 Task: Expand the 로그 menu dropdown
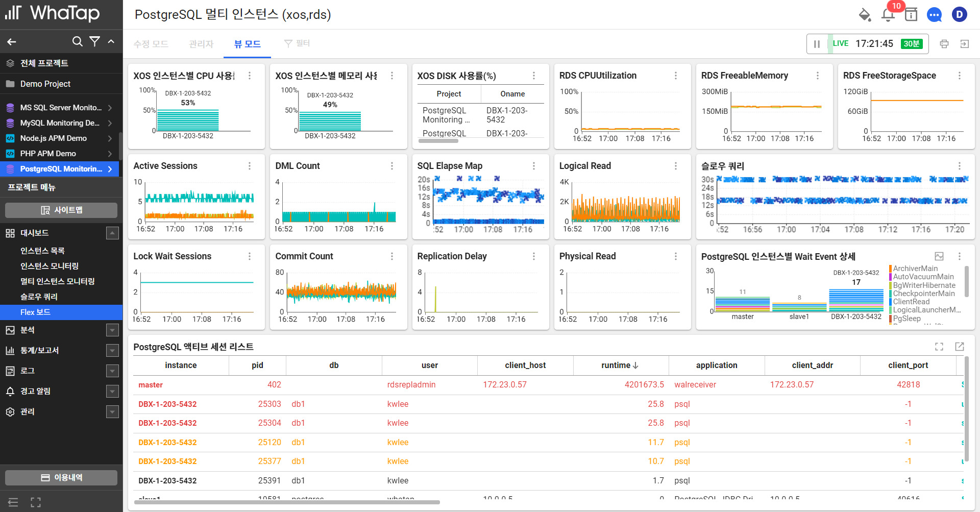[112, 371]
